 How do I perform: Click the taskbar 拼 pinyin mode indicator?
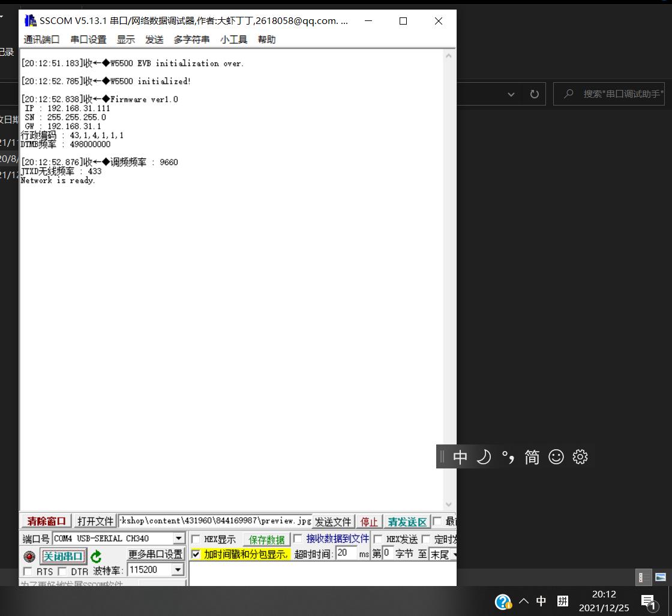click(x=563, y=601)
